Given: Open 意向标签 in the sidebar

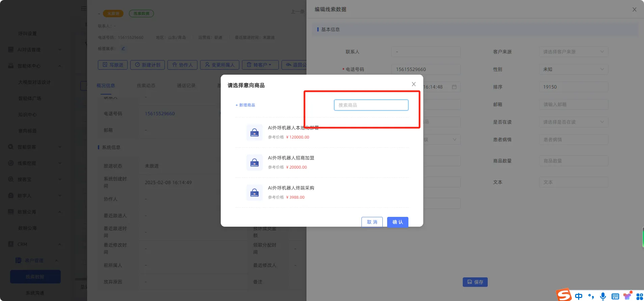Looking at the screenshot, I should point(27,131).
